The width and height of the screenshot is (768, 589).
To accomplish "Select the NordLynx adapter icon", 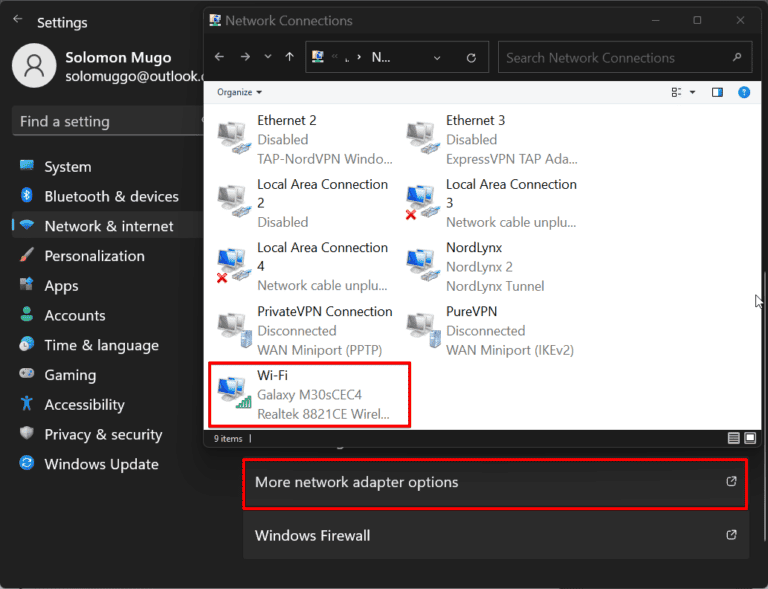I will click(x=423, y=266).
